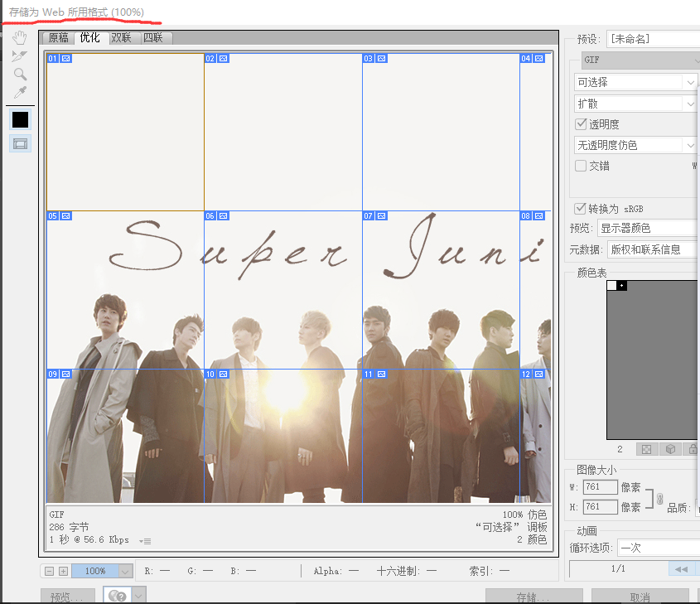Click the slice number badge 11
700x604 pixels.
[369, 374]
